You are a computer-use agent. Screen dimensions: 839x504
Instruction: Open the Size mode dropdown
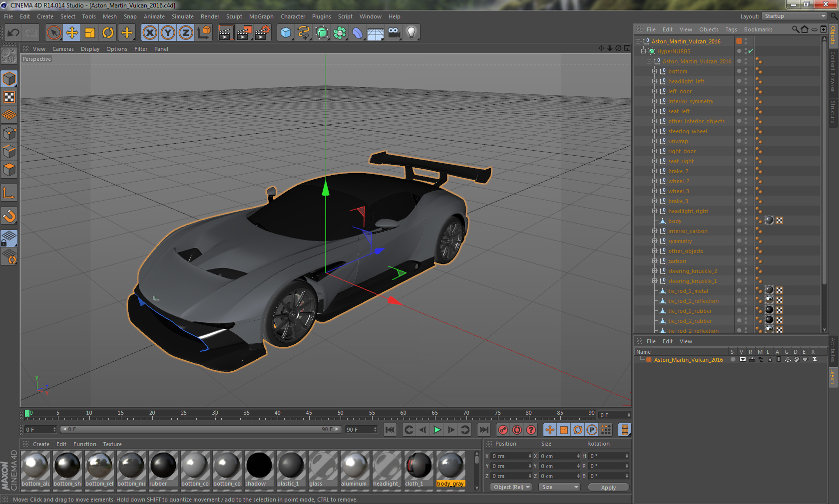click(559, 487)
